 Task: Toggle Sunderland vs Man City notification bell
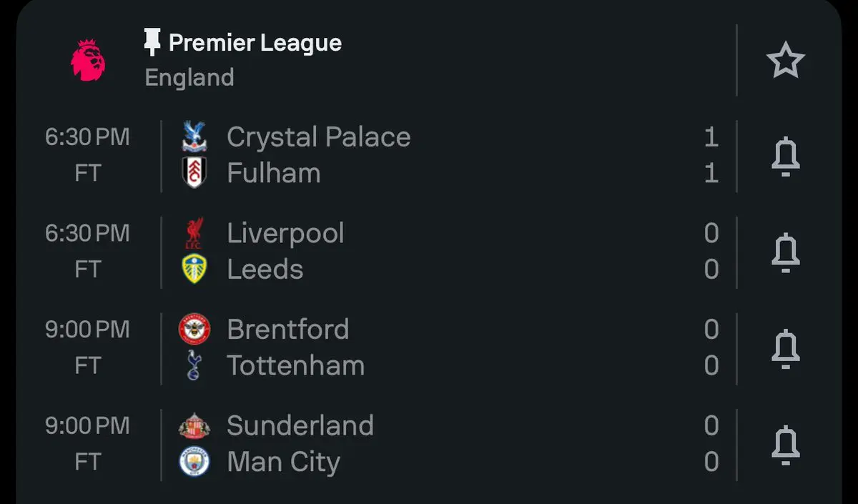point(785,444)
